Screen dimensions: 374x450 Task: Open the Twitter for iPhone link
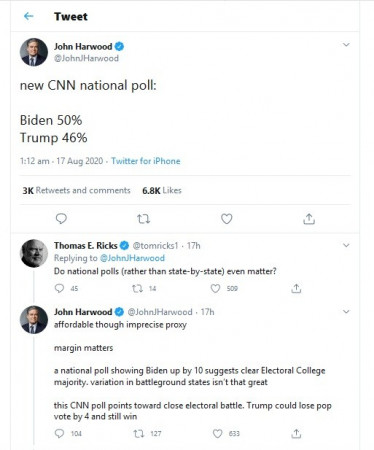click(146, 161)
